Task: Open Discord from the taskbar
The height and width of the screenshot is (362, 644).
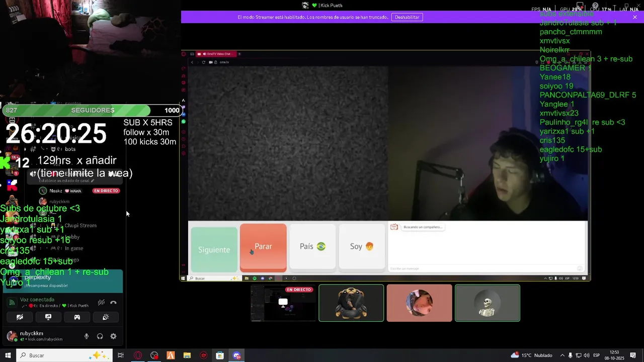Action: (x=236, y=355)
